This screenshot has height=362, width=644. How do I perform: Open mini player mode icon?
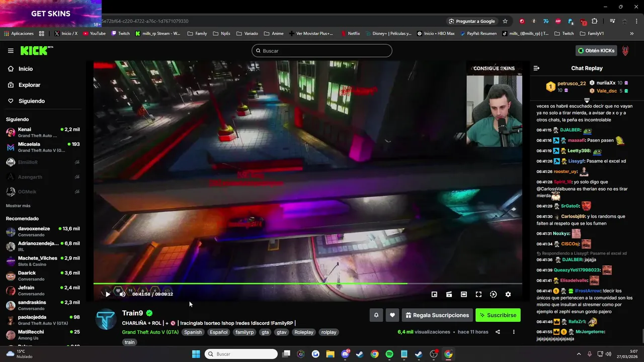click(x=434, y=295)
